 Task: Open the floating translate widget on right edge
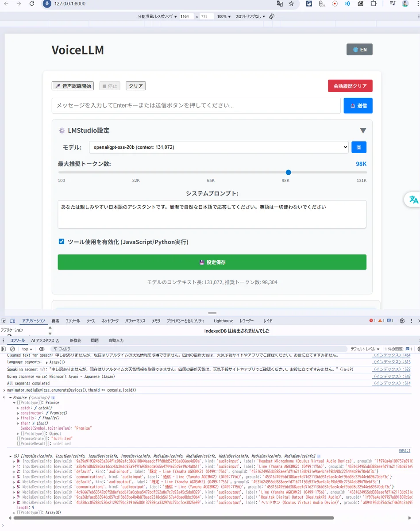(413, 200)
